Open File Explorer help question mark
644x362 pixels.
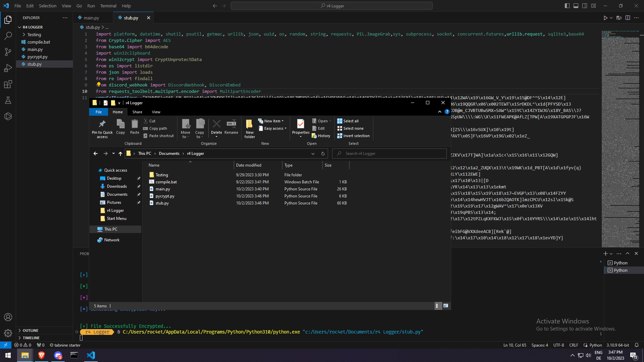(x=447, y=112)
